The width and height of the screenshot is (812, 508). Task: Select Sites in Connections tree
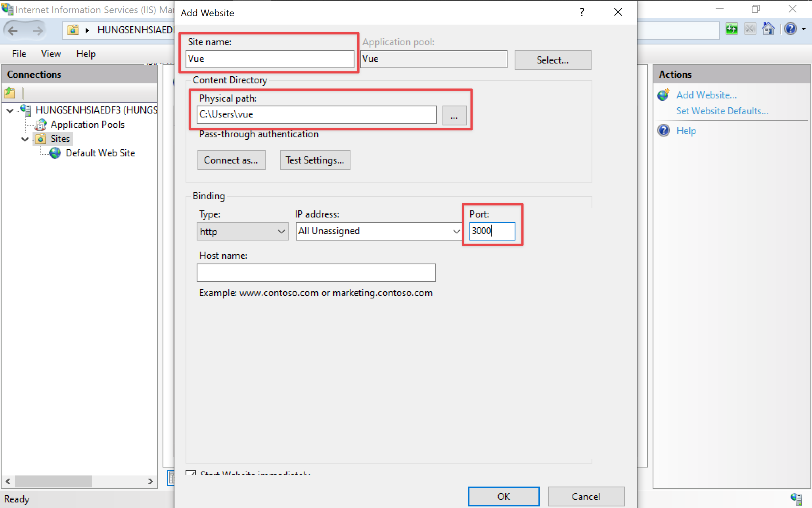(60, 139)
